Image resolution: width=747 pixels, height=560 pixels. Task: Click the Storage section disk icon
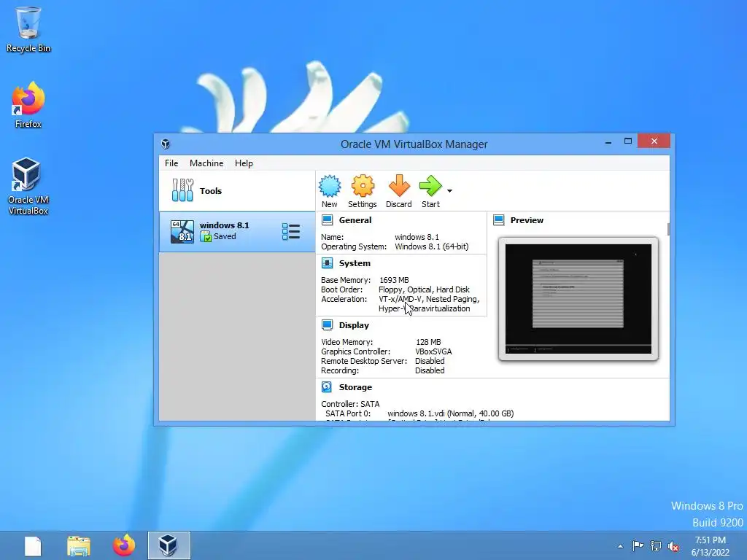pyautogui.click(x=327, y=387)
